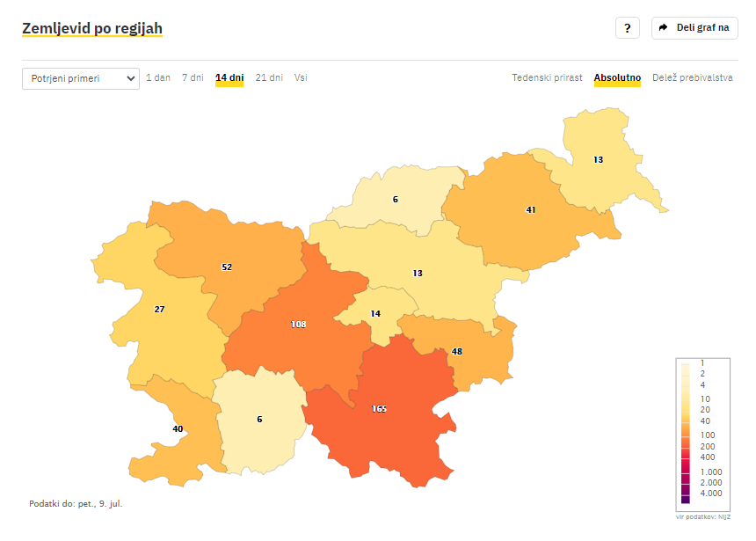Screen dimensions: 756x541
Task: Open the Potrjeni primeri dropdown
Action: pyautogui.click(x=81, y=78)
